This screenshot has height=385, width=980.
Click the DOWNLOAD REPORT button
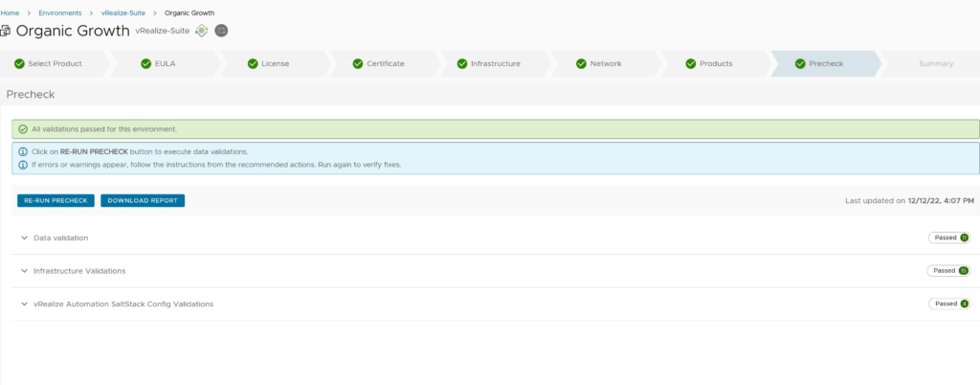pyautogui.click(x=143, y=200)
